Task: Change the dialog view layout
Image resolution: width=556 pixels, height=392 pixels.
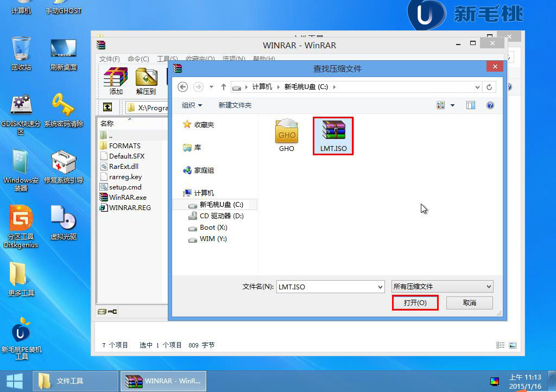Action: pyautogui.click(x=441, y=105)
